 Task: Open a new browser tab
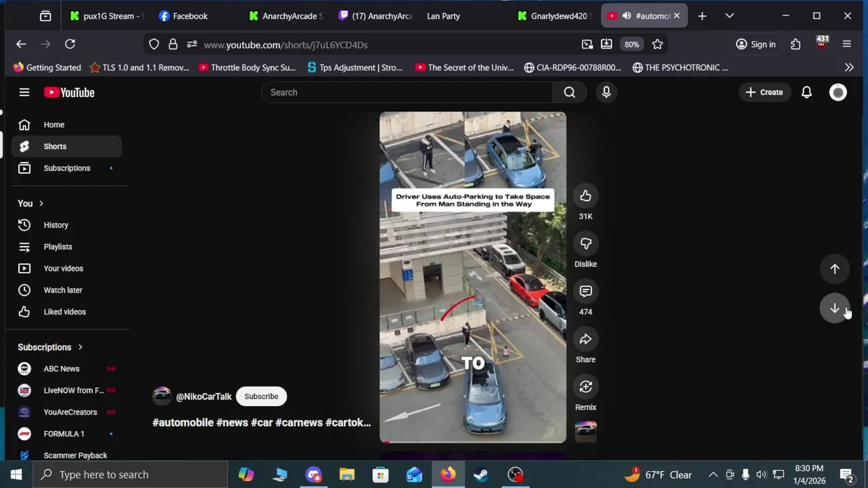[x=702, y=16]
